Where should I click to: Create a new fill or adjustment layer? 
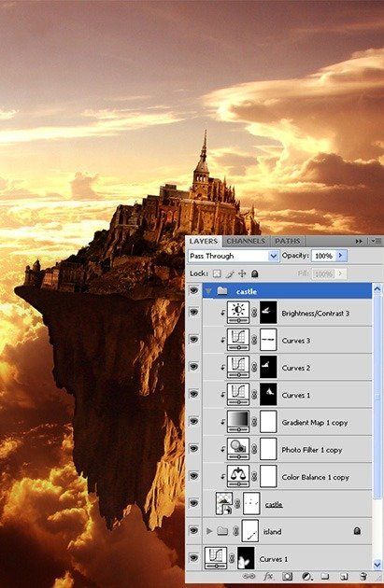click(x=306, y=577)
